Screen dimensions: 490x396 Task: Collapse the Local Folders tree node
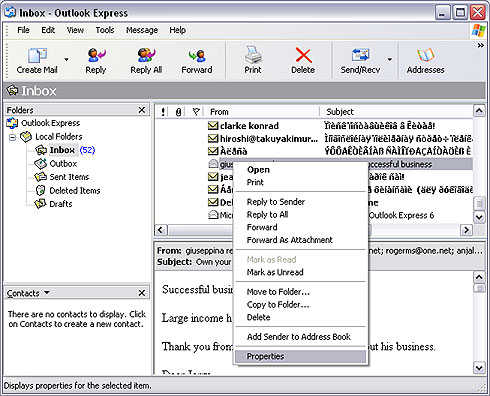[13, 137]
